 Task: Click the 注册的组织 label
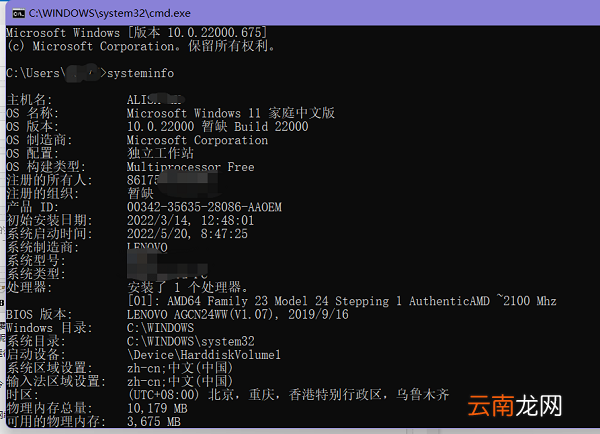(42, 194)
